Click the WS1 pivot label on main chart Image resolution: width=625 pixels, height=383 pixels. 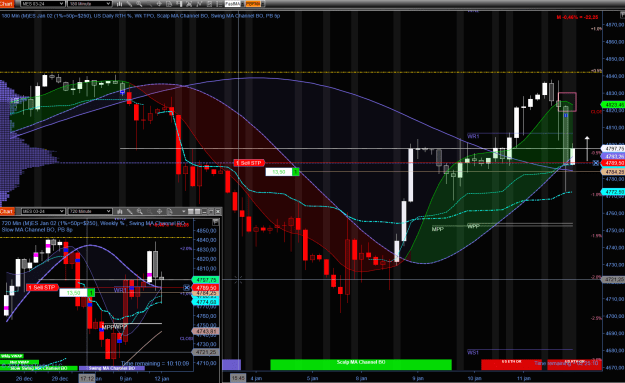coord(473,352)
